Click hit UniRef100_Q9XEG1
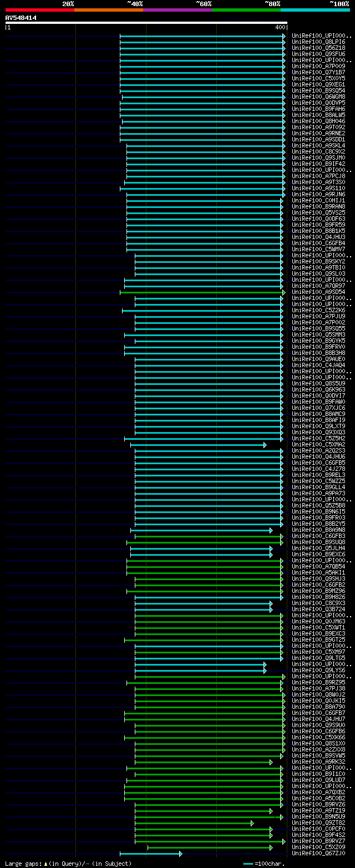The image size is (355, 868). coord(318,84)
